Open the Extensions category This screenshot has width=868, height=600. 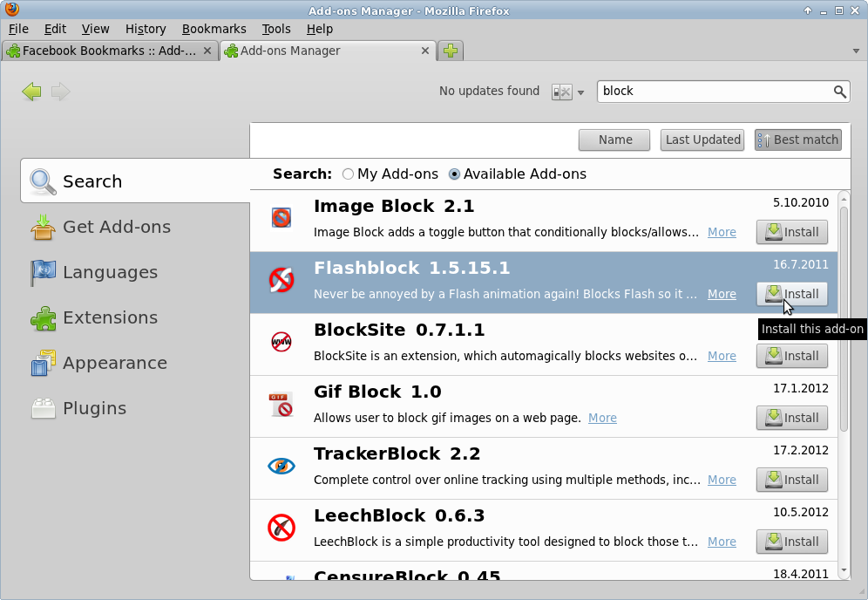(135, 317)
